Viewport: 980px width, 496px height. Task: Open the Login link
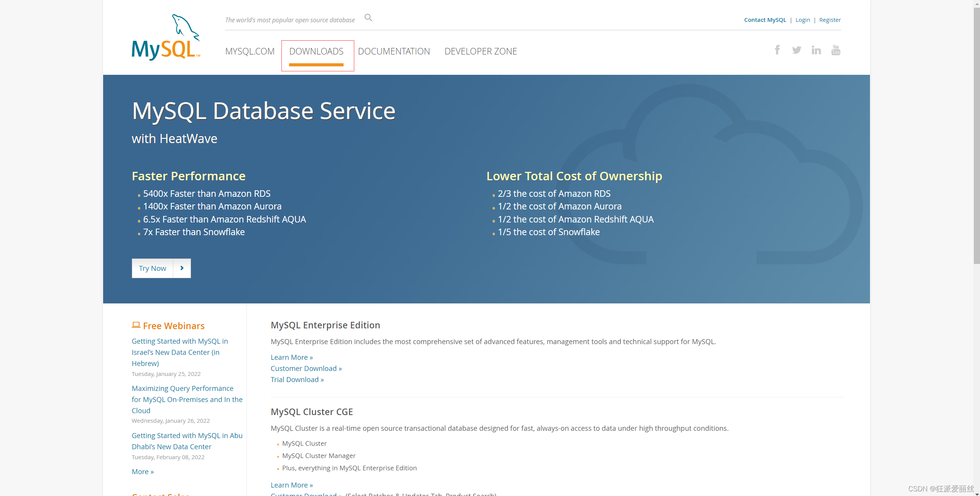click(x=802, y=20)
